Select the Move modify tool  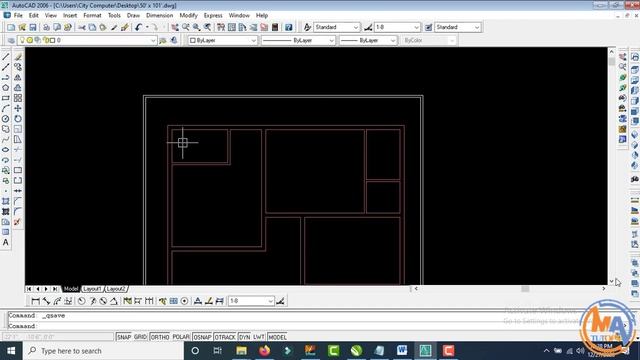(x=18, y=109)
